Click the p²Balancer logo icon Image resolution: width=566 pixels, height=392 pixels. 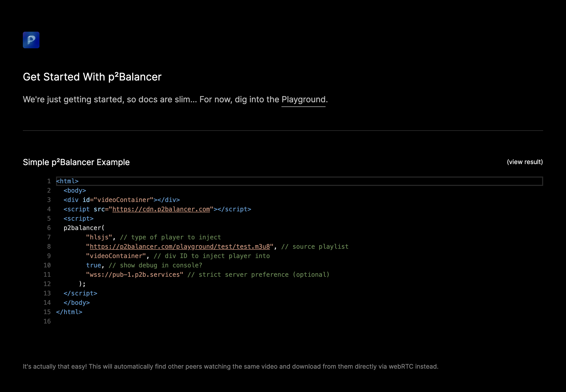pos(31,40)
